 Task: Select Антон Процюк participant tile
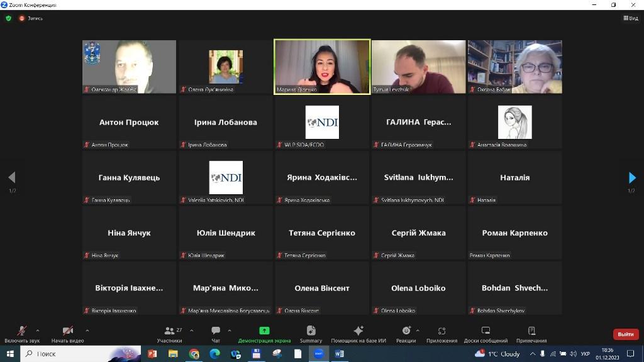(129, 122)
